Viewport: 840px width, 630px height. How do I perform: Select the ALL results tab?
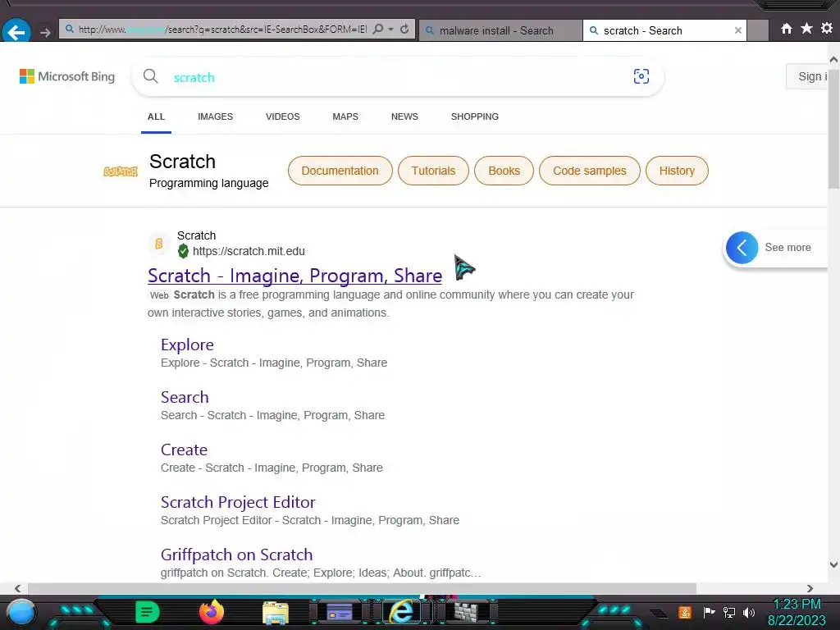click(156, 116)
